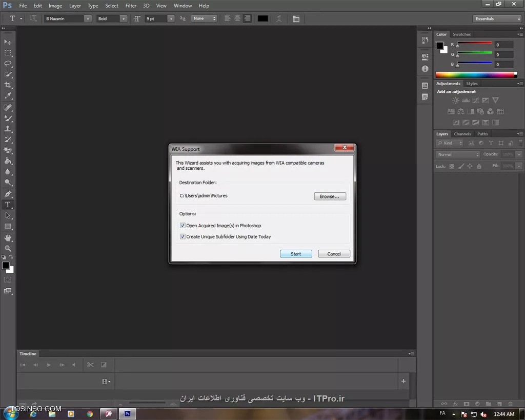
Task: Open the Timeline panel options menu
Action: click(x=412, y=354)
